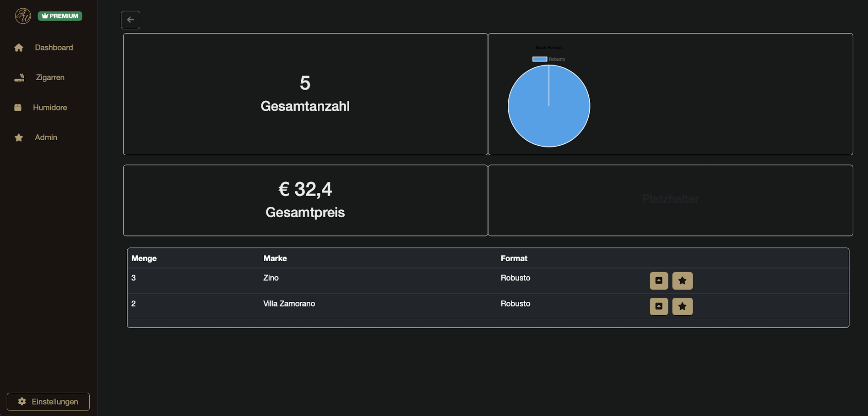Click the Villa Zamorano brand cell
The height and width of the screenshot is (416, 868).
289,303
